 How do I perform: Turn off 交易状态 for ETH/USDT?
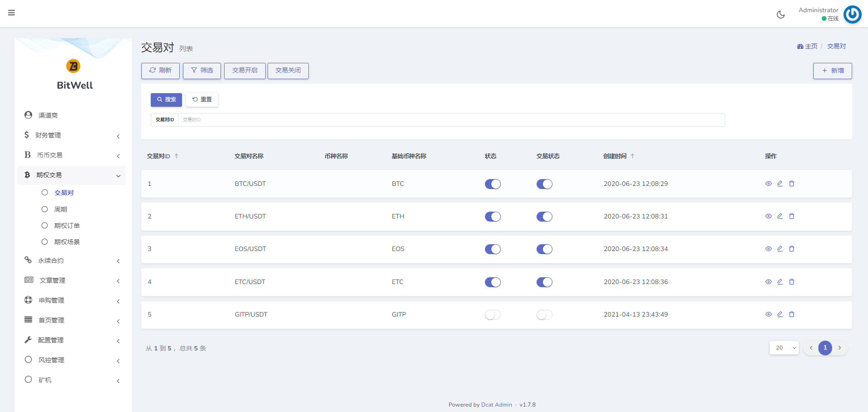[x=544, y=217]
